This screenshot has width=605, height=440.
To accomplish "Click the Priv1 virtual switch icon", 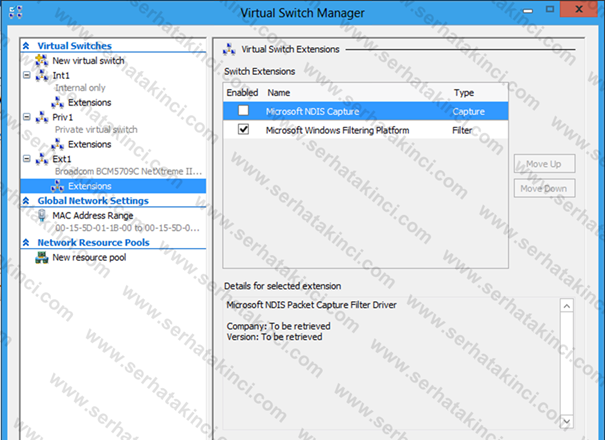I will 42,117.
